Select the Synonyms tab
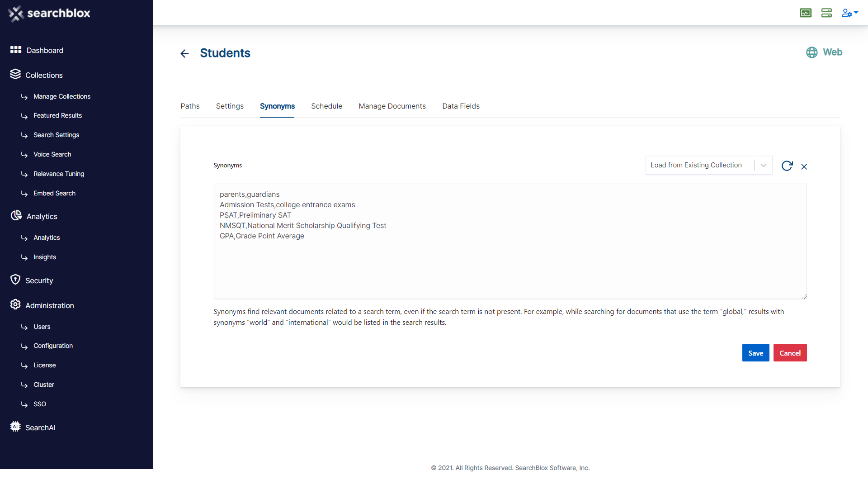The width and height of the screenshot is (868, 480). pos(277,106)
